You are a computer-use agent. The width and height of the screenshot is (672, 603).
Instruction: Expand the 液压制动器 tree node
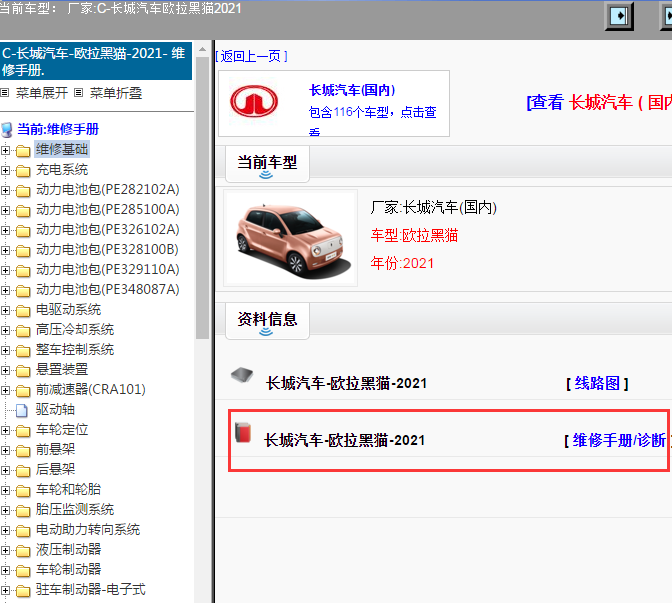pos(5,550)
